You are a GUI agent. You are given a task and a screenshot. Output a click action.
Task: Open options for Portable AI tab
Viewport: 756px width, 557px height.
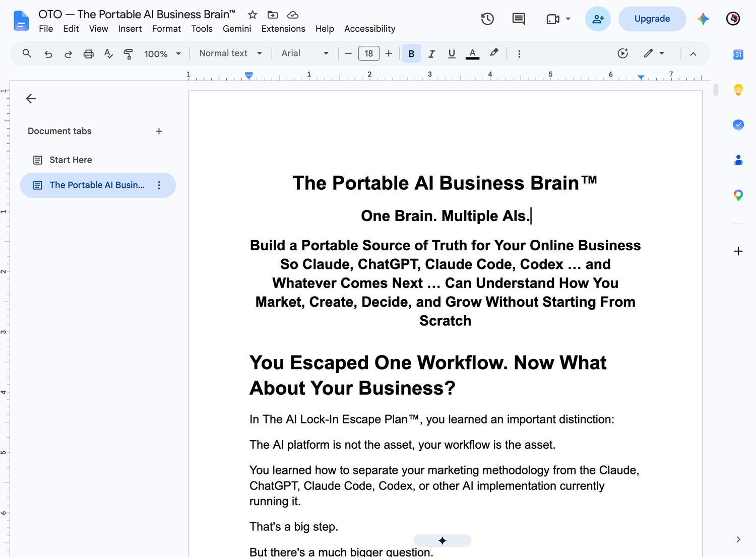(x=159, y=185)
